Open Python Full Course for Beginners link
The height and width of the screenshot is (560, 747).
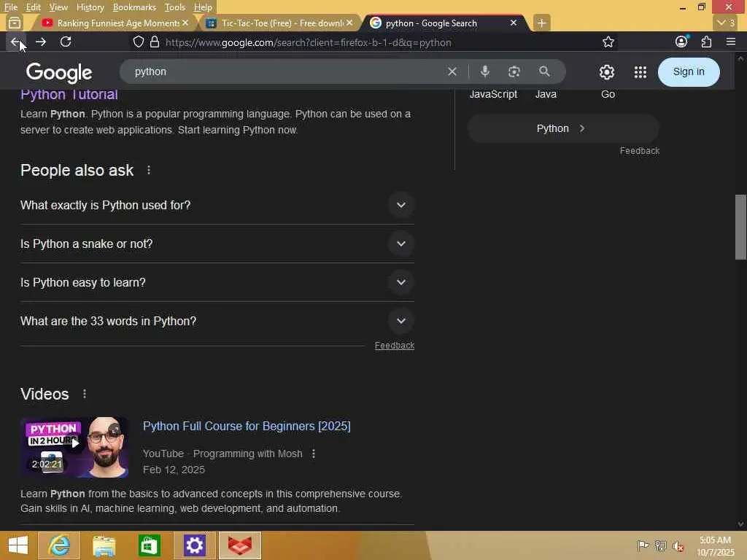247,426
